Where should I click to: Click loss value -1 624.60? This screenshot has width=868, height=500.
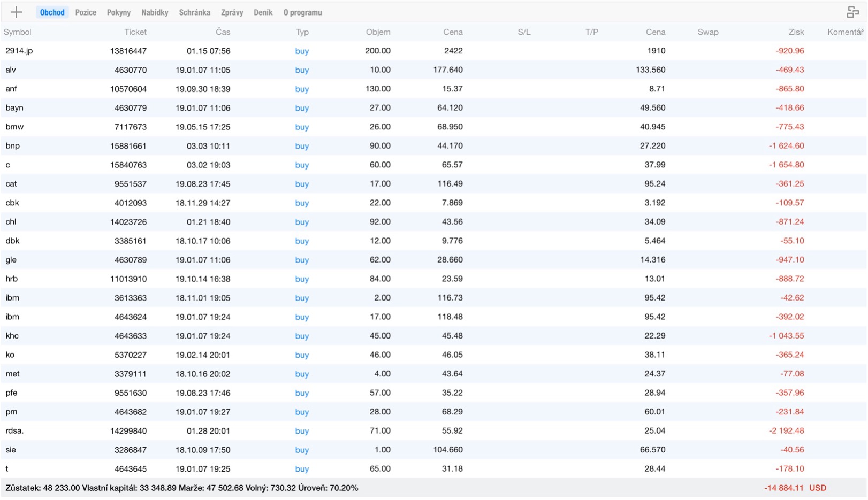(787, 146)
